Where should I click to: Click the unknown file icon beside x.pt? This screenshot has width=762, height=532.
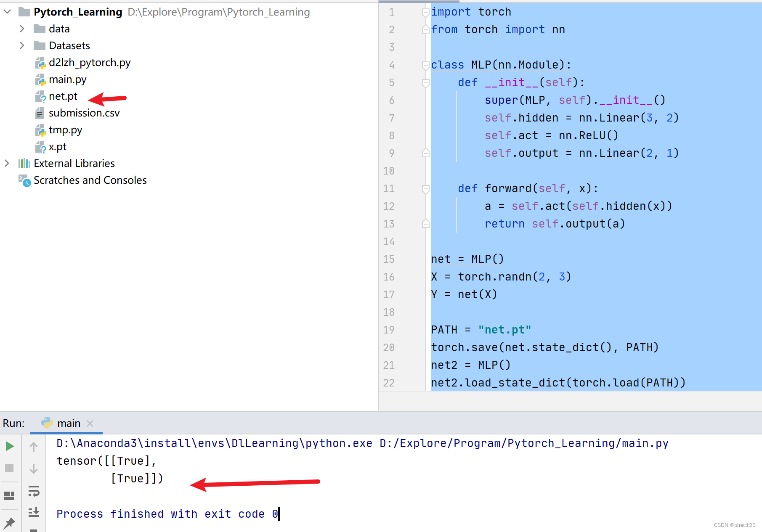click(x=40, y=147)
